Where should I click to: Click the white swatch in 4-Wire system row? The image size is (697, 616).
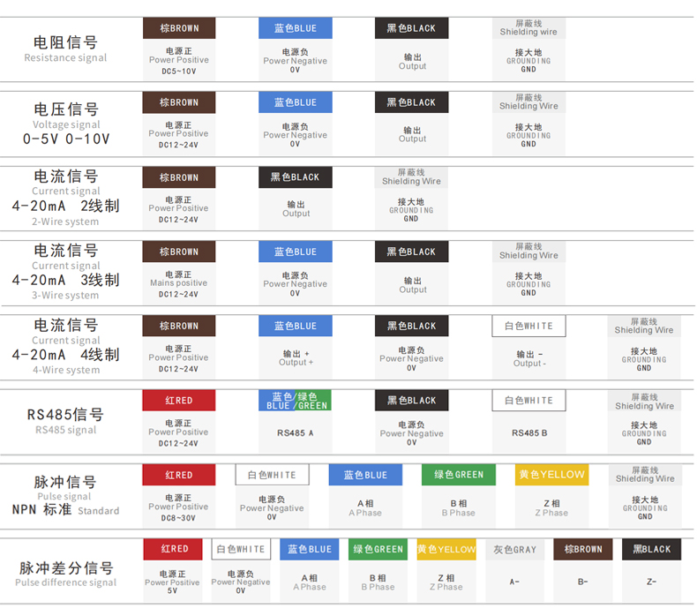(x=528, y=327)
